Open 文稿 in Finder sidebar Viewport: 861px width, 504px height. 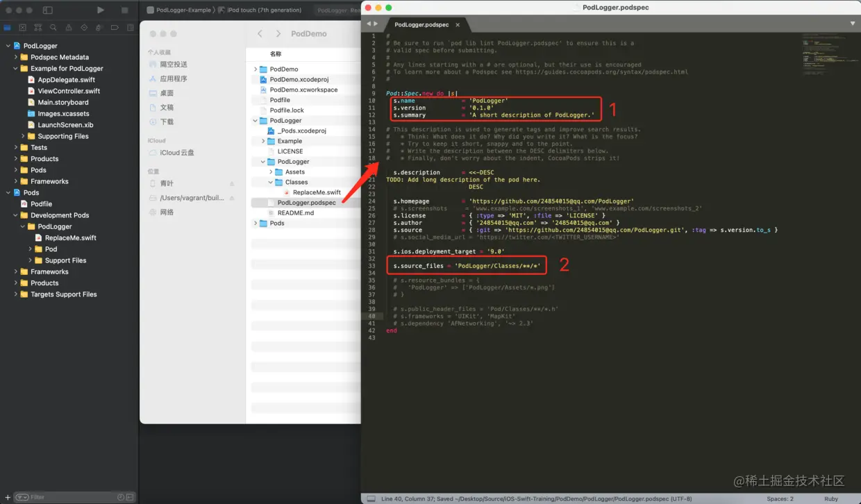[x=162, y=108]
